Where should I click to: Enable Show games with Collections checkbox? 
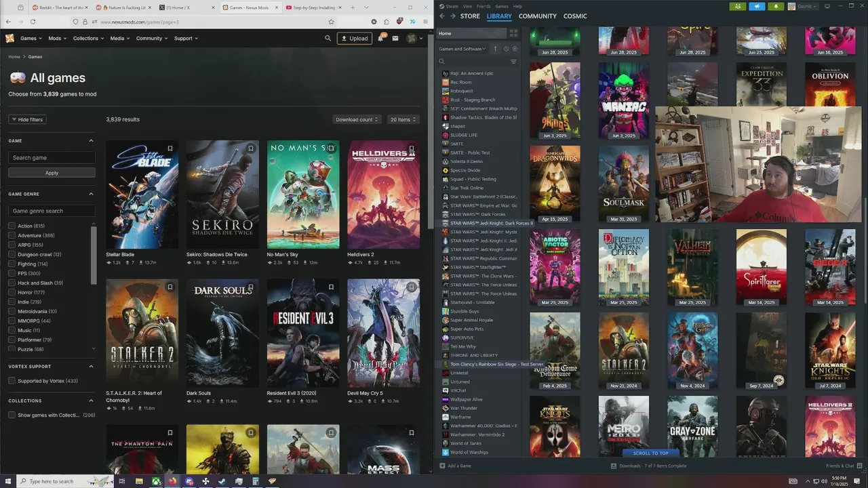12,415
